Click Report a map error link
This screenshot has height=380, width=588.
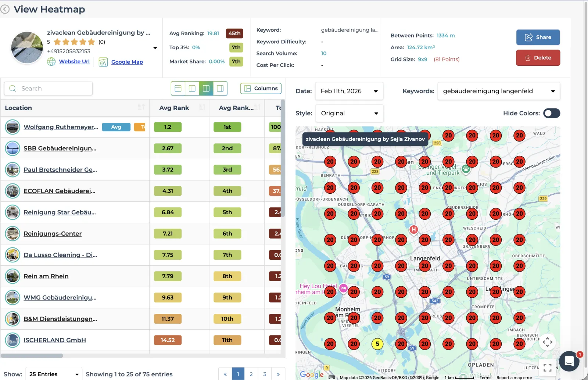(514, 377)
